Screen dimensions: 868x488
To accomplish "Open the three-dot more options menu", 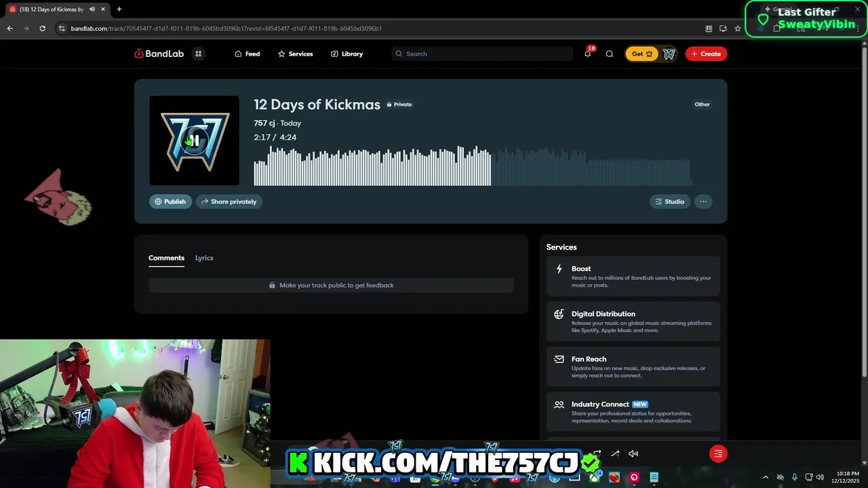I will point(703,201).
